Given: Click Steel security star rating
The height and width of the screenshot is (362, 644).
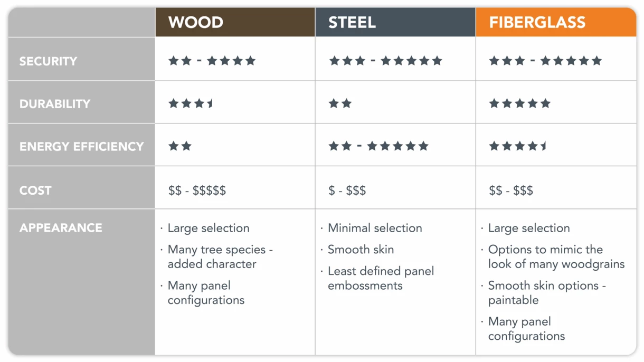Looking at the screenshot, I should [x=385, y=61].
